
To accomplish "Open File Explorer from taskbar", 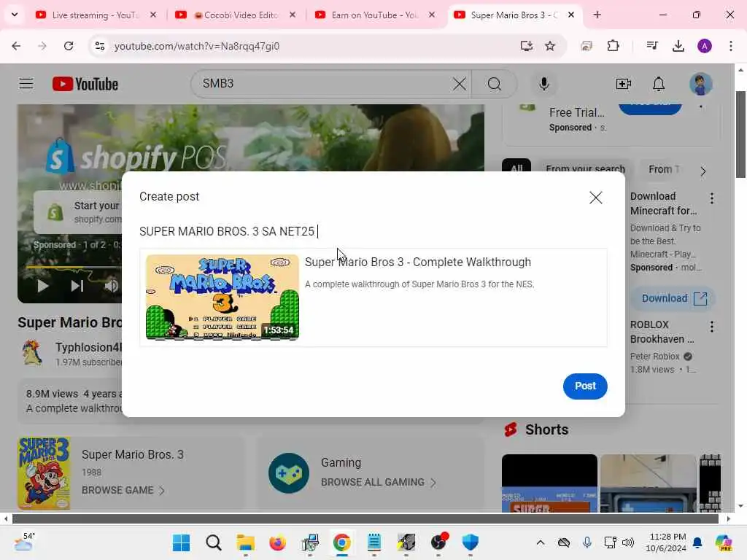I will pyautogui.click(x=245, y=542).
